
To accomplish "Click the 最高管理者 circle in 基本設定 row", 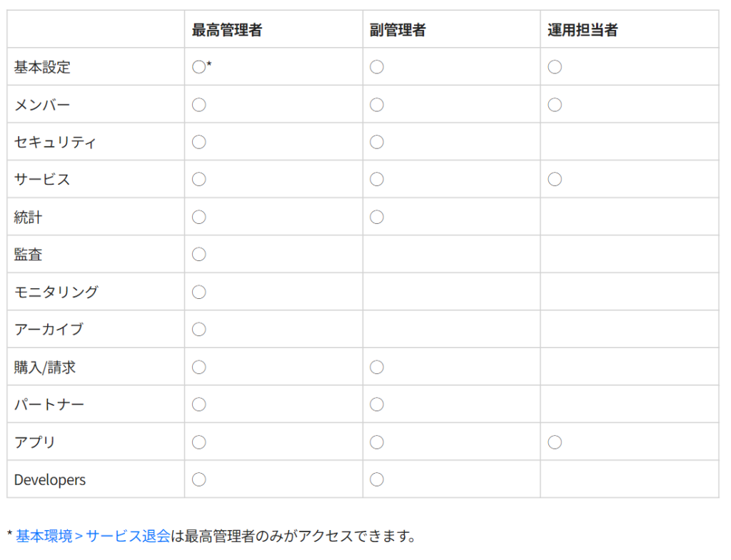I will (199, 67).
